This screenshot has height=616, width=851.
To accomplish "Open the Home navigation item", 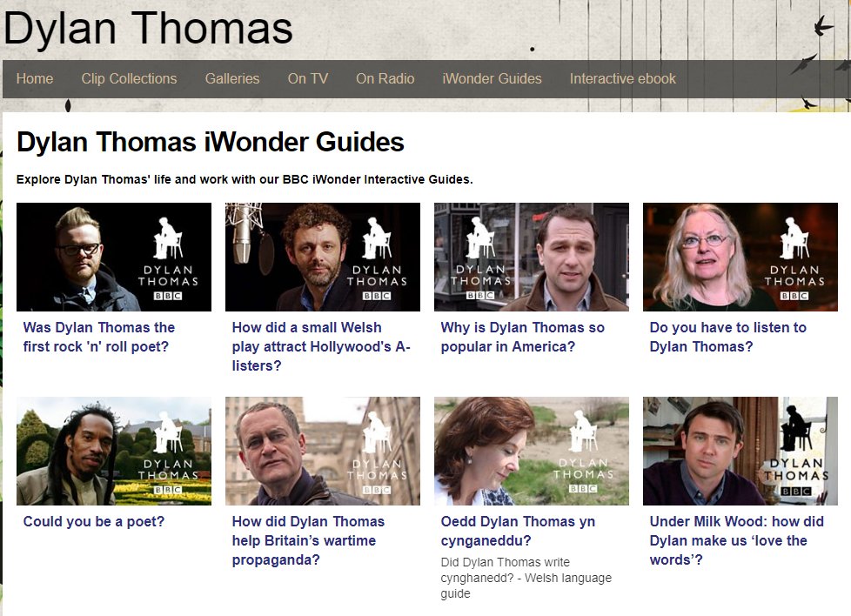I will tap(35, 78).
